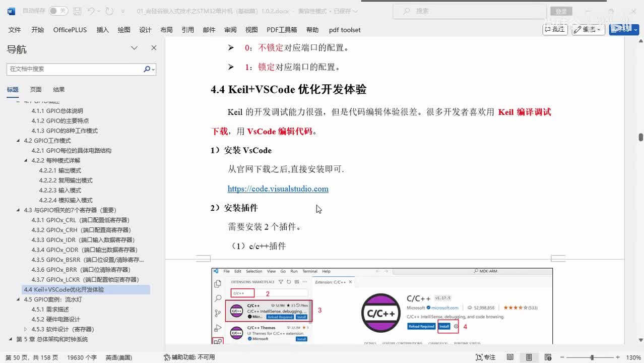Go to heading 4.2.1 GPIO每位的具体电路结构
Screen dimensions: 644x363
click(72, 151)
